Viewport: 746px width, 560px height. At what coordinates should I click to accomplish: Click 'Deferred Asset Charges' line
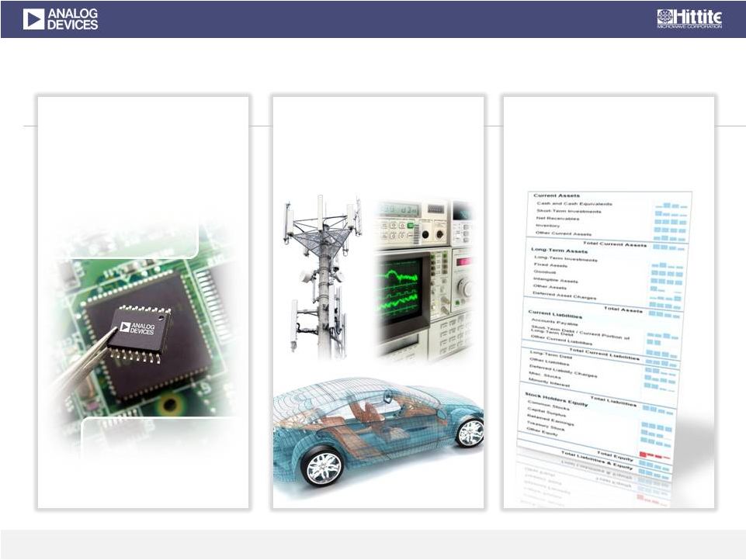click(x=564, y=296)
